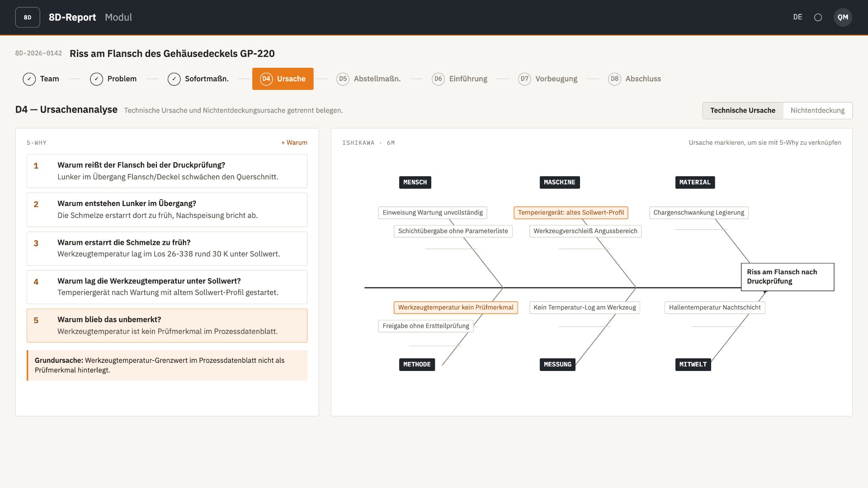
Task: Click the Grundursache summary box
Action: [167, 365]
